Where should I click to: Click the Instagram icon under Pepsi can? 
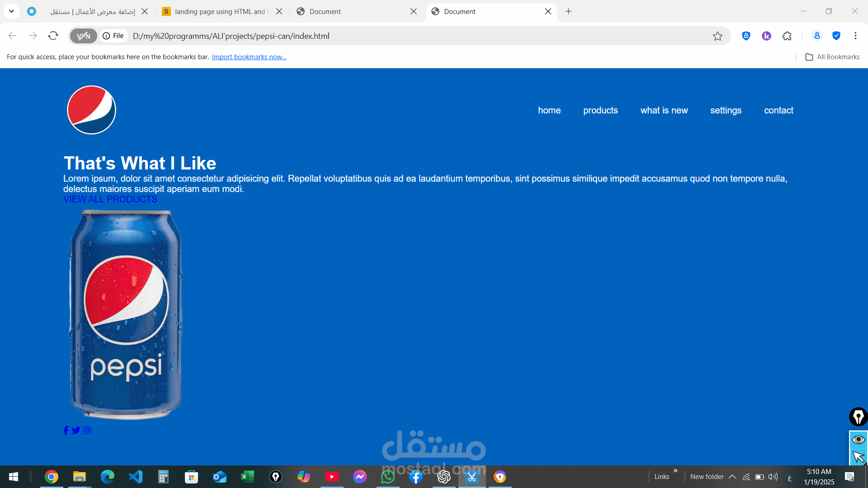tap(87, 431)
